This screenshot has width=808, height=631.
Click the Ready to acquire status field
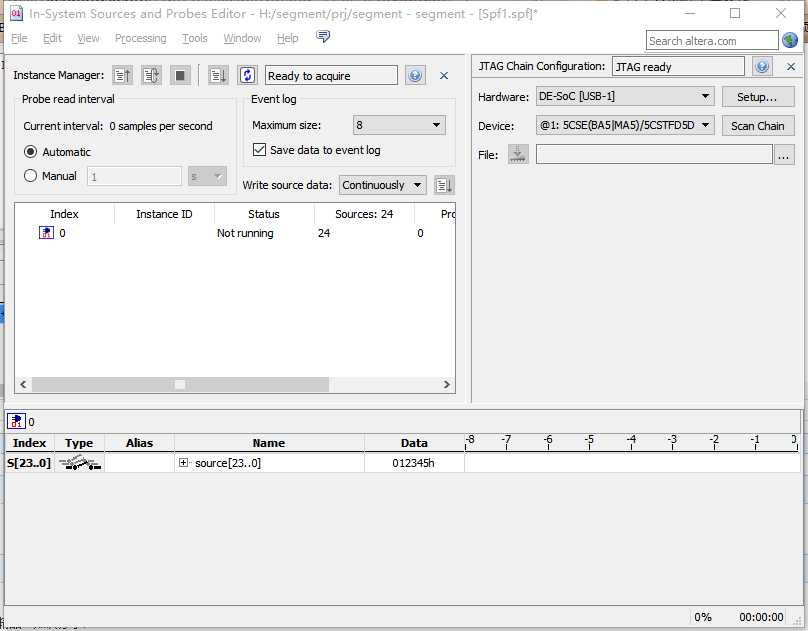[x=331, y=76]
